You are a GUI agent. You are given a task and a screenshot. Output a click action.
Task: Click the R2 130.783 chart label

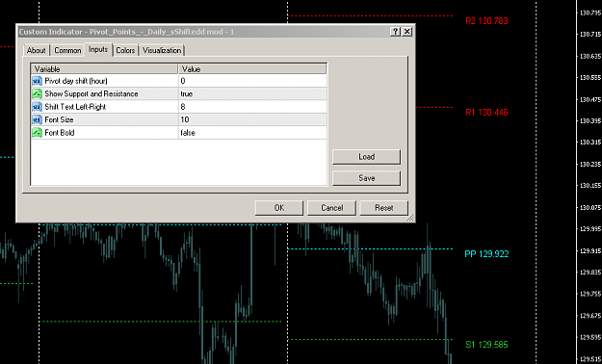point(486,21)
